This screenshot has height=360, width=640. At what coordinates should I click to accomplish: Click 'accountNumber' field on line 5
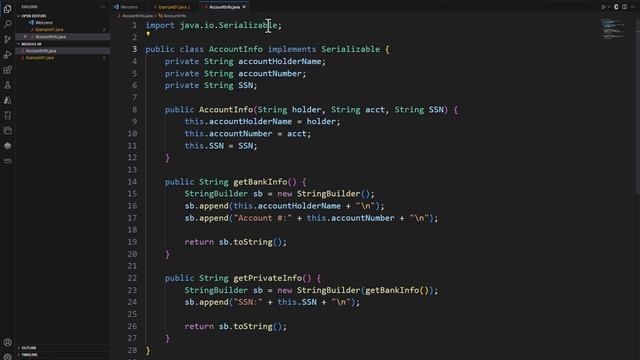click(x=270, y=73)
